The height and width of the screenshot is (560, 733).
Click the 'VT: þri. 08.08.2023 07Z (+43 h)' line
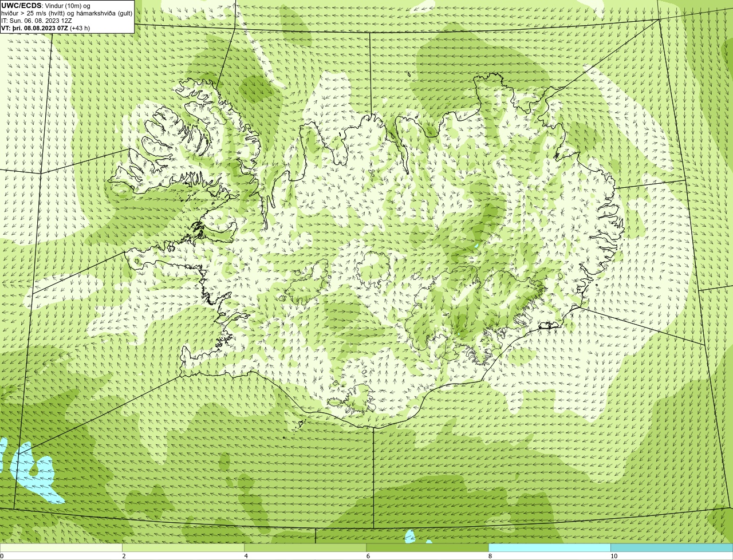(46, 28)
